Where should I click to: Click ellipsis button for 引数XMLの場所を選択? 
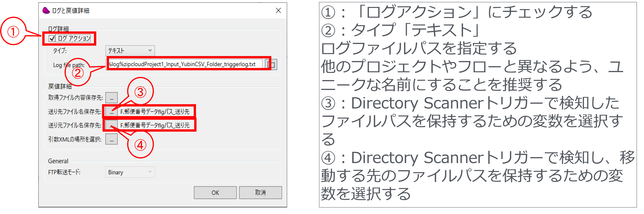111,139
